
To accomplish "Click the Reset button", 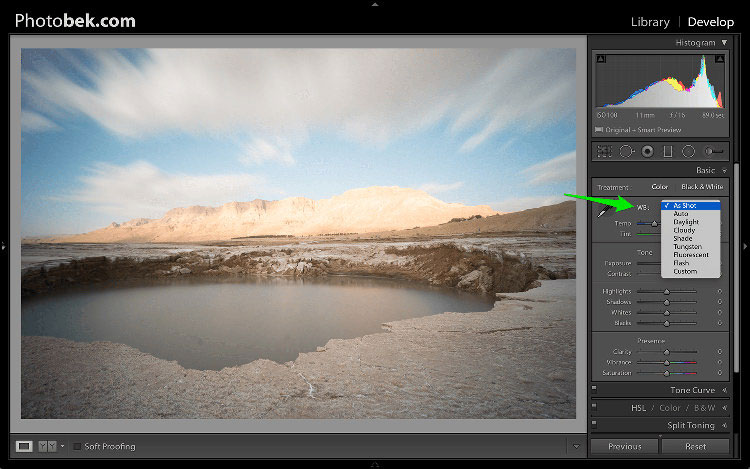I will pos(694,446).
